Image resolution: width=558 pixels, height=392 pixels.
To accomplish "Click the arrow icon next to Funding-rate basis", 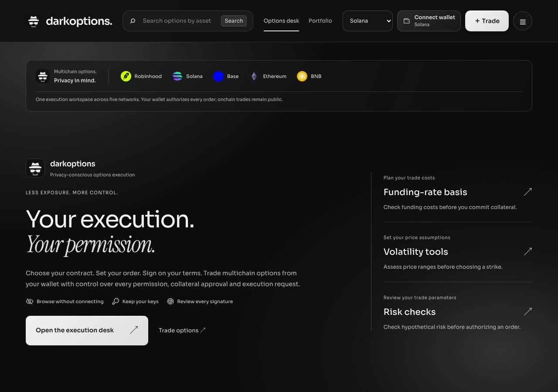I will pos(527,192).
